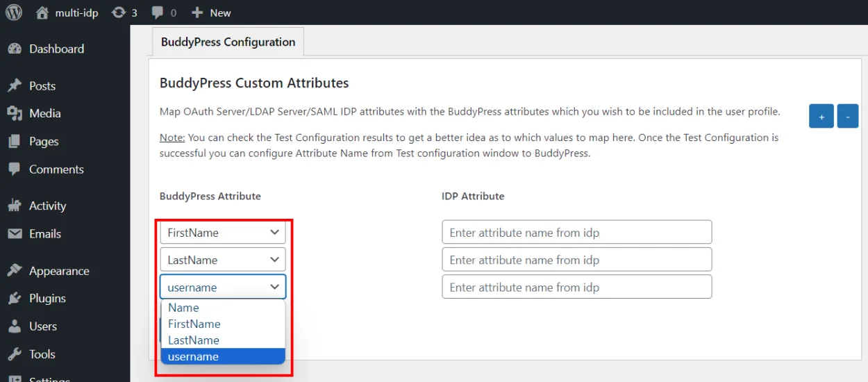Collapse the username attribute dropdown
The width and height of the screenshot is (868, 382).
point(223,287)
